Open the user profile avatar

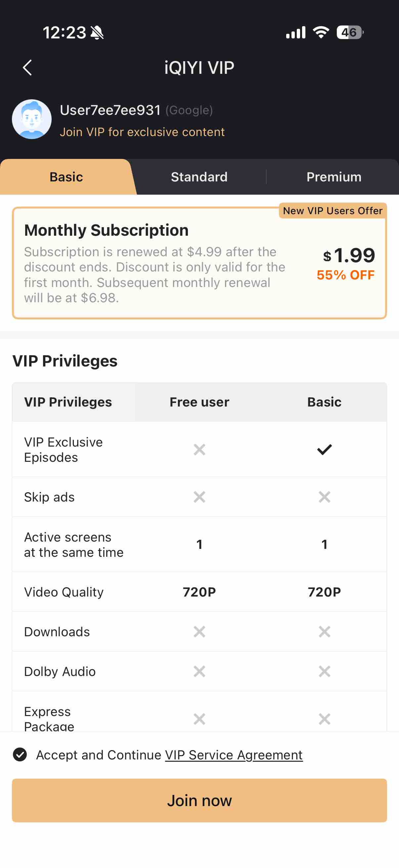tap(32, 119)
